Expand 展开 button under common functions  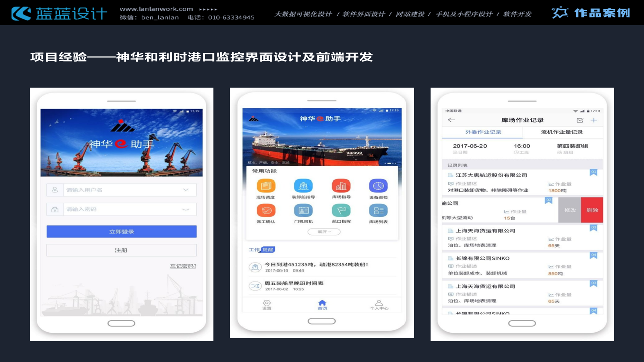point(324,232)
